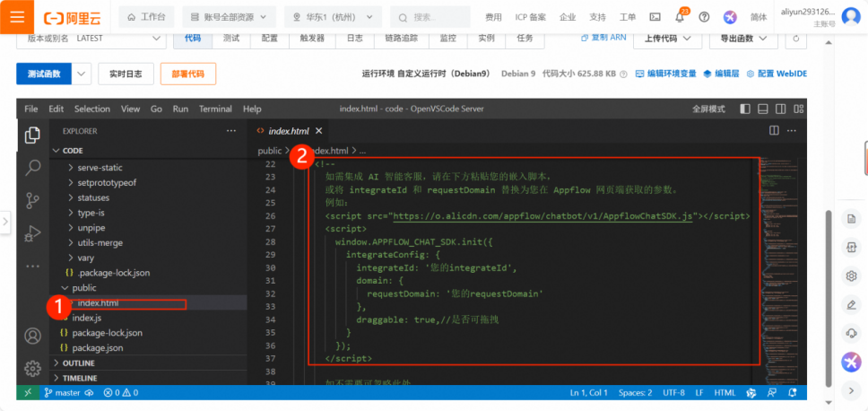Switch to the 触发器 tab
Screen dimensions: 868x411
tap(312, 39)
